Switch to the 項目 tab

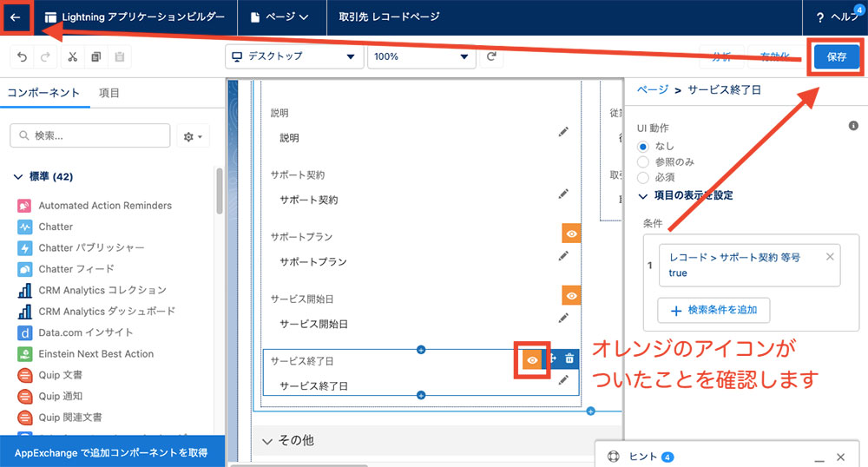109,93
